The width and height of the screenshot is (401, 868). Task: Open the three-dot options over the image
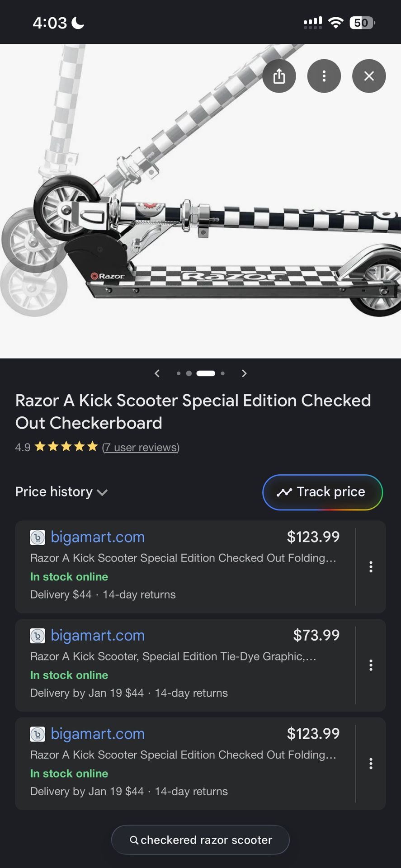[x=324, y=76]
